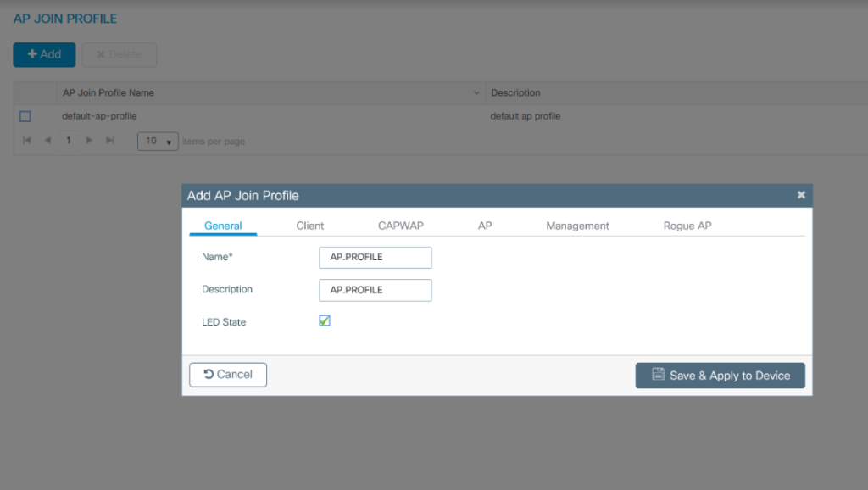
Task: Close the Add AP Join Profile dialog
Action: [x=801, y=194]
